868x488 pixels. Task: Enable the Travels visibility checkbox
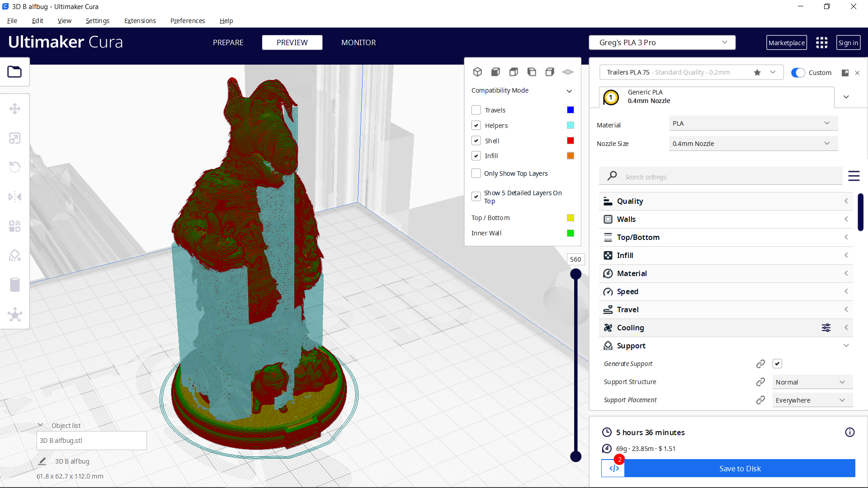(x=476, y=110)
